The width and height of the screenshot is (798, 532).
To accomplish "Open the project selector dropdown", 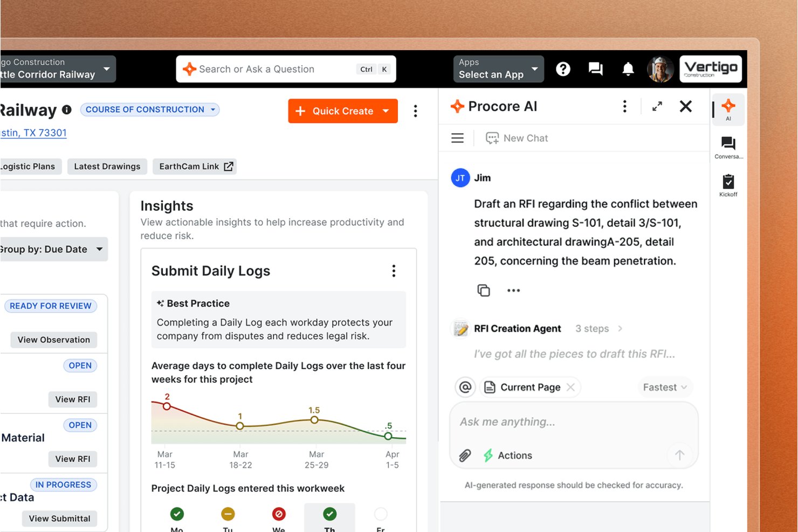I will [57, 69].
